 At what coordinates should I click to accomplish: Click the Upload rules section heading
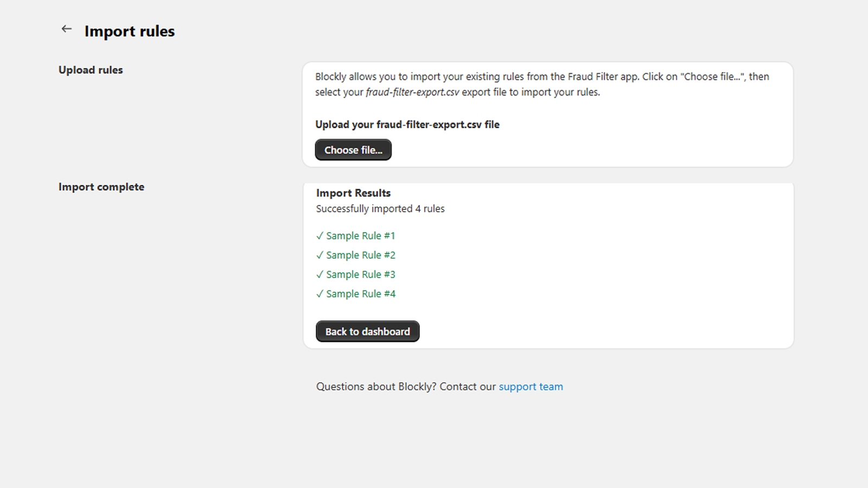[91, 70]
